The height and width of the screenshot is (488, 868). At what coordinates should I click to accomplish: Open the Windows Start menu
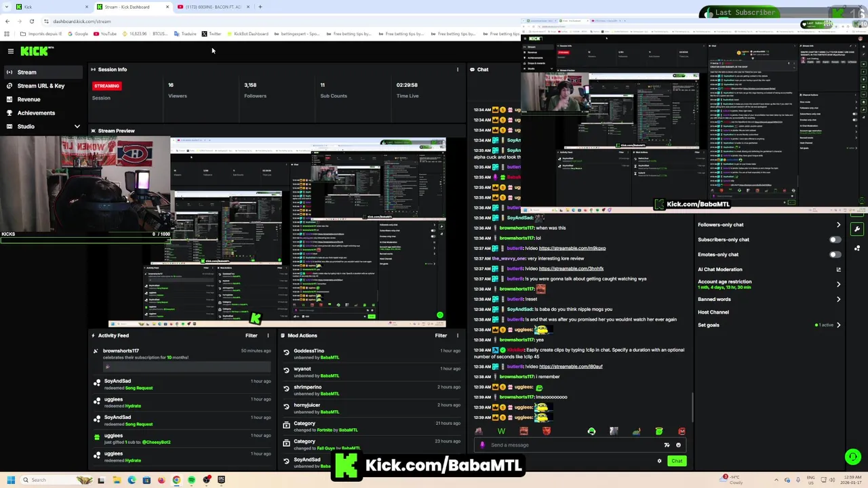coord(10,480)
